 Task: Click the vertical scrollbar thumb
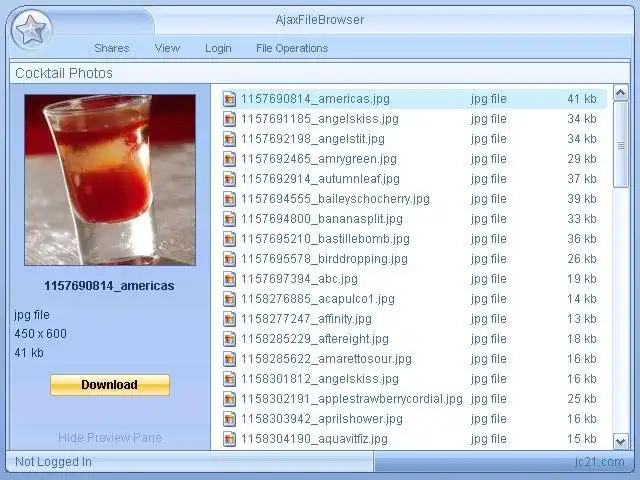tap(621, 145)
